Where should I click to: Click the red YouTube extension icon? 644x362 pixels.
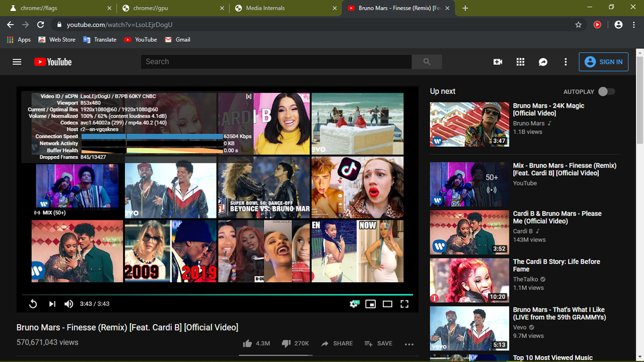click(597, 24)
